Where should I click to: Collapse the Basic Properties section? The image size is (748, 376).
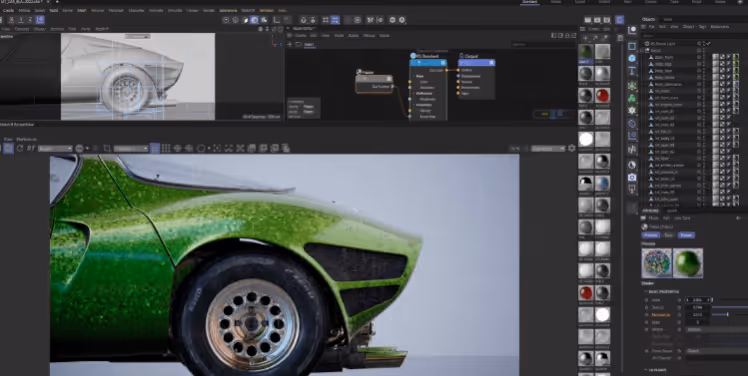coord(645,291)
